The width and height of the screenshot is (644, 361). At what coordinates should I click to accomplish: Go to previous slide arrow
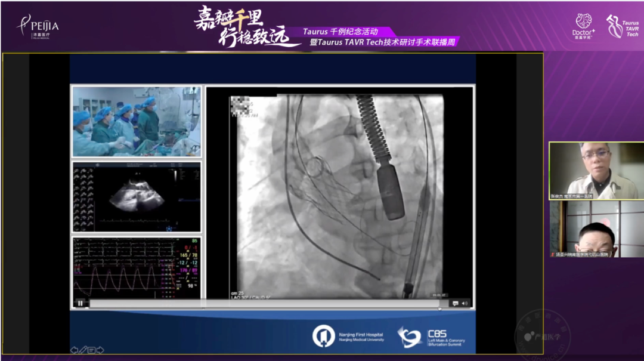(74, 350)
